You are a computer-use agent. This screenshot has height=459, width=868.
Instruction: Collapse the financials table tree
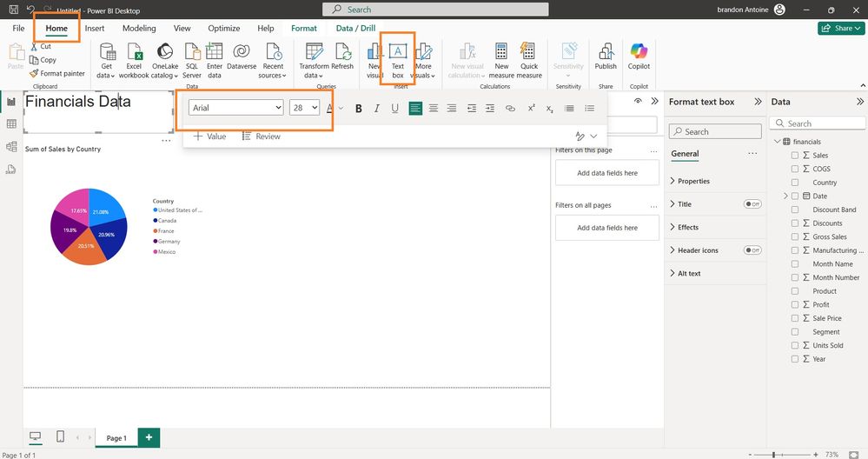(778, 142)
